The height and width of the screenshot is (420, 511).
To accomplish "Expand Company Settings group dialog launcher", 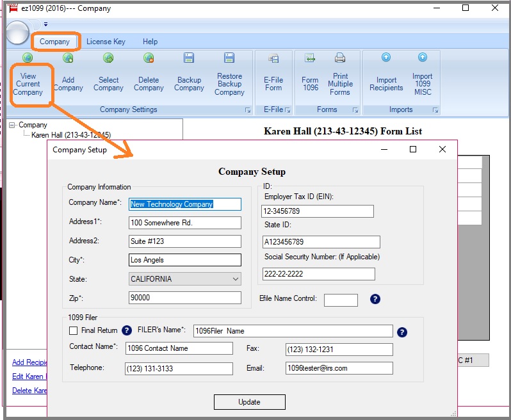I will (247, 111).
